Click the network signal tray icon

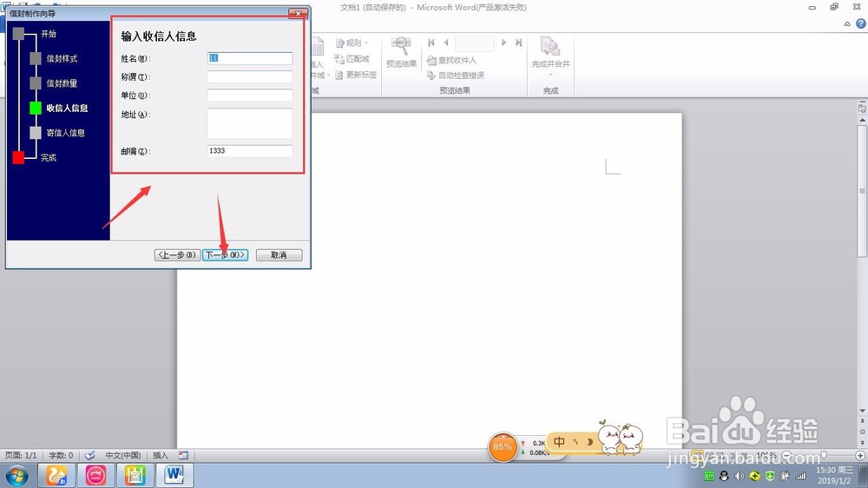(800, 476)
